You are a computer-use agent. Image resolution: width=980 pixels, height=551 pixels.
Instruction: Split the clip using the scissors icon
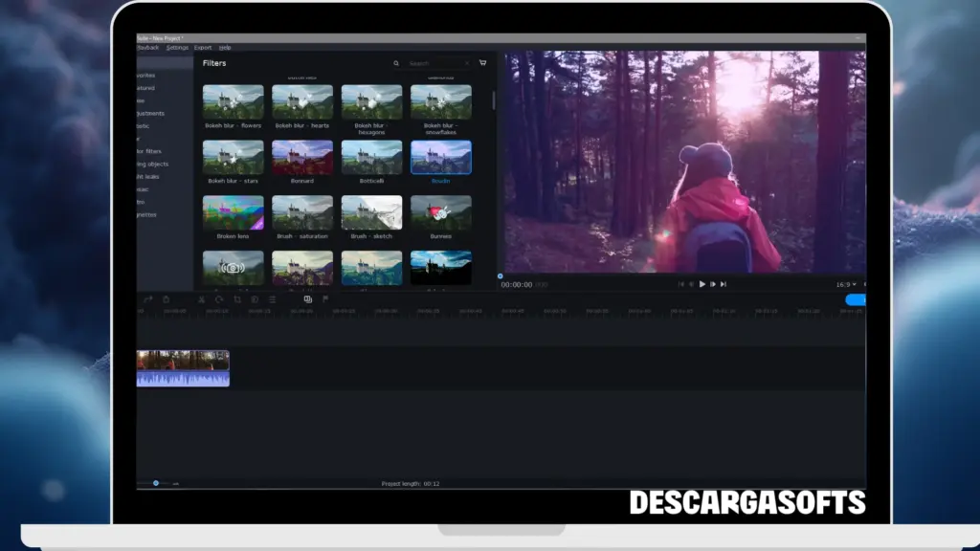coord(202,299)
